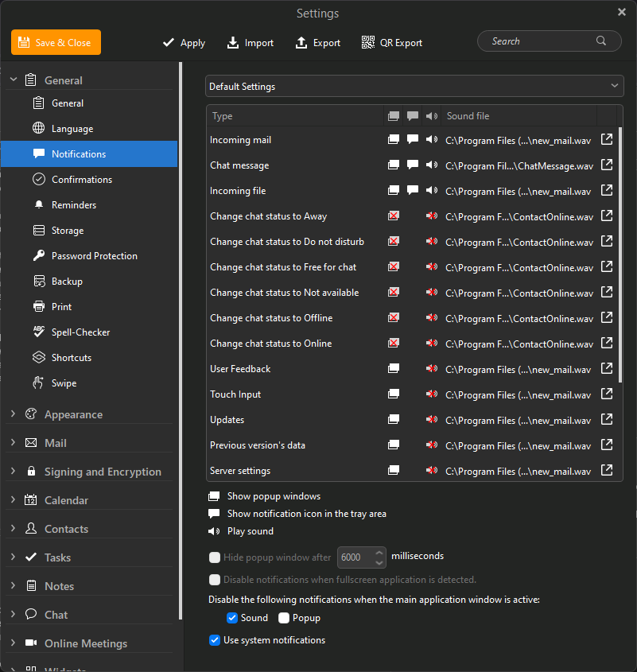Expand the Mail section
This screenshot has width=637, height=672.
(x=14, y=442)
